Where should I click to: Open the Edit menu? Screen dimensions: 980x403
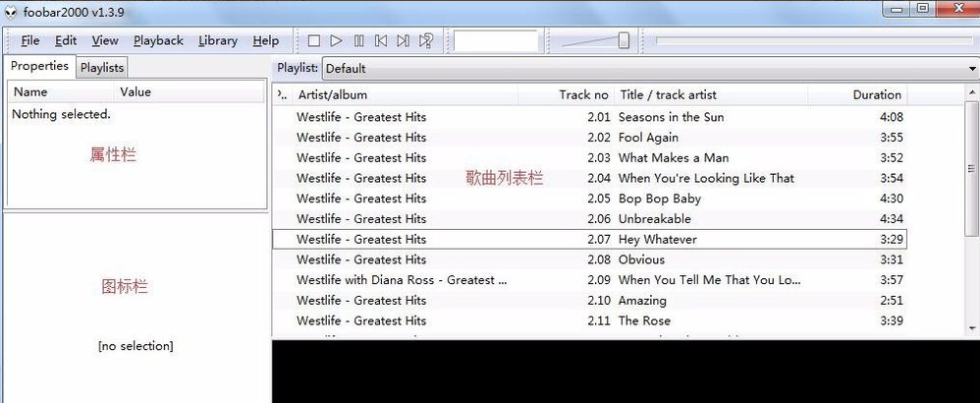pyautogui.click(x=66, y=40)
